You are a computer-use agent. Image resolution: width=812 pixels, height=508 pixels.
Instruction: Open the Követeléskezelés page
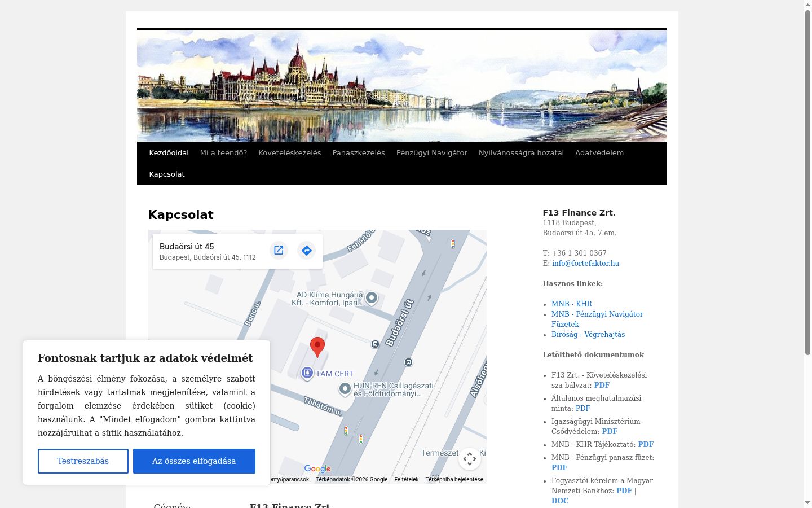coord(290,152)
